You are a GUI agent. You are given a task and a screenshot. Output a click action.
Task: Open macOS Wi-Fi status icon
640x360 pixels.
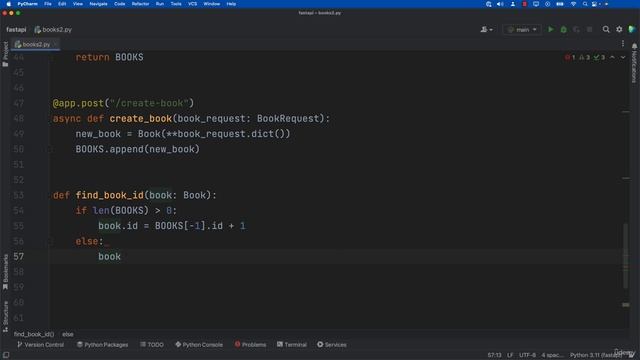(573, 4)
